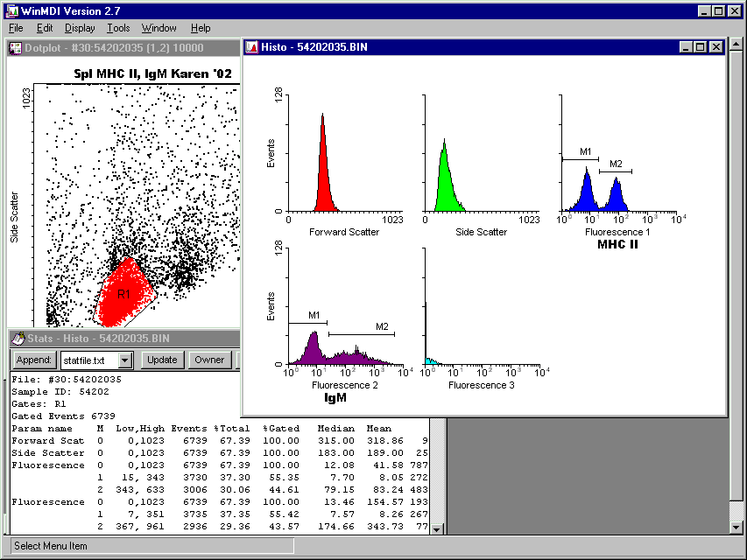The height and width of the screenshot is (560, 747).
Task: Click the statfile.txt combo box field
Action: pyautogui.click(x=88, y=360)
